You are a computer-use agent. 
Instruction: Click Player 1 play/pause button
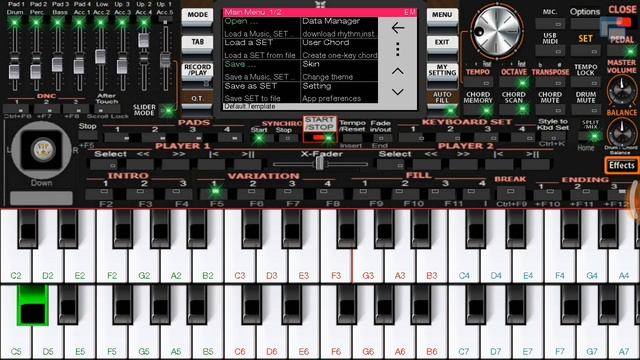point(248,165)
